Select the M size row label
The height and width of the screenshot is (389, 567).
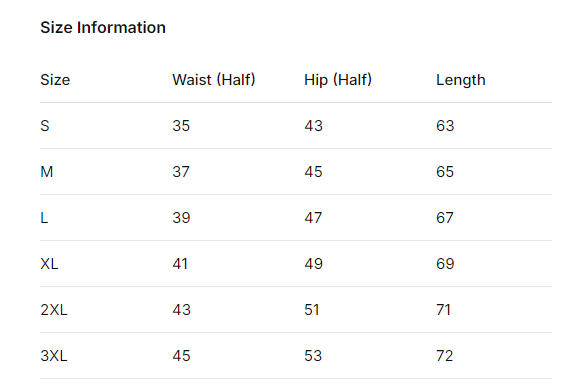pyautogui.click(x=47, y=172)
